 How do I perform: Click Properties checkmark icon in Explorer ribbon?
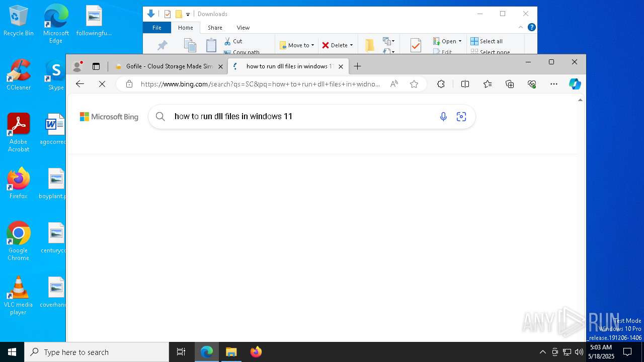coord(416,45)
